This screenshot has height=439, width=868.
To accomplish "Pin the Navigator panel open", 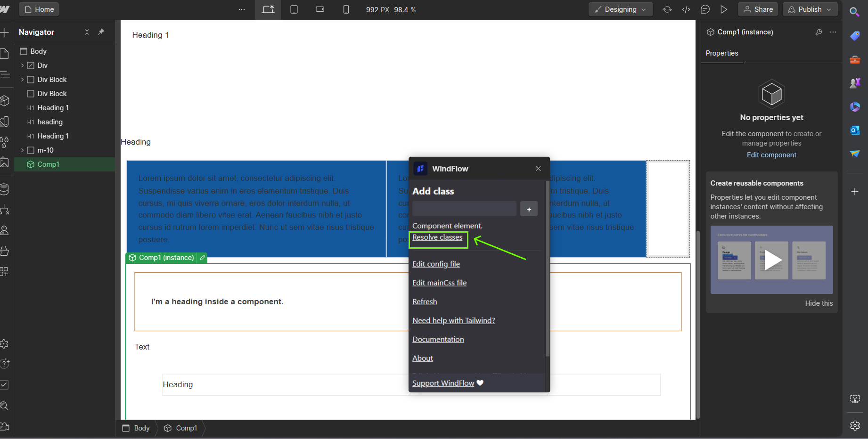I will (101, 32).
